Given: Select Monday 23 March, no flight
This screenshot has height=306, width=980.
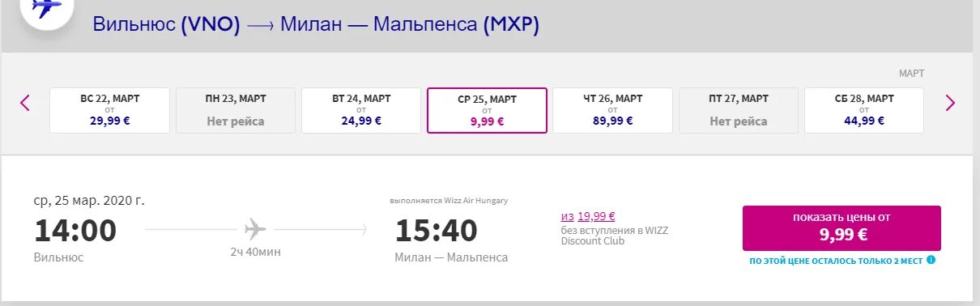Looking at the screenshot, I should pyautogui.click(x=236, y=110).
